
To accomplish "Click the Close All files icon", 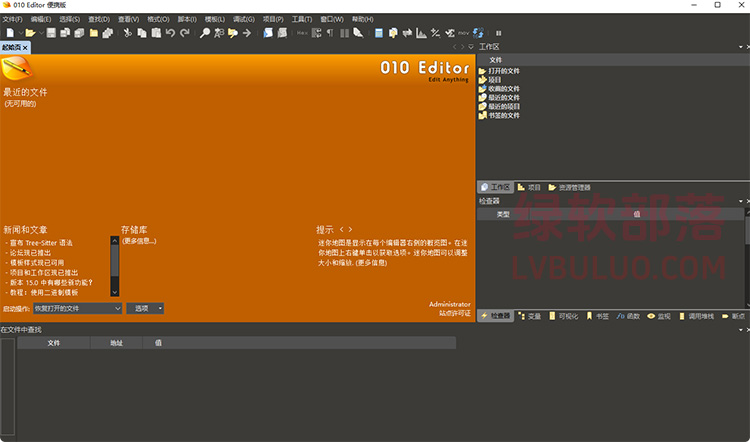I will 108,33.
